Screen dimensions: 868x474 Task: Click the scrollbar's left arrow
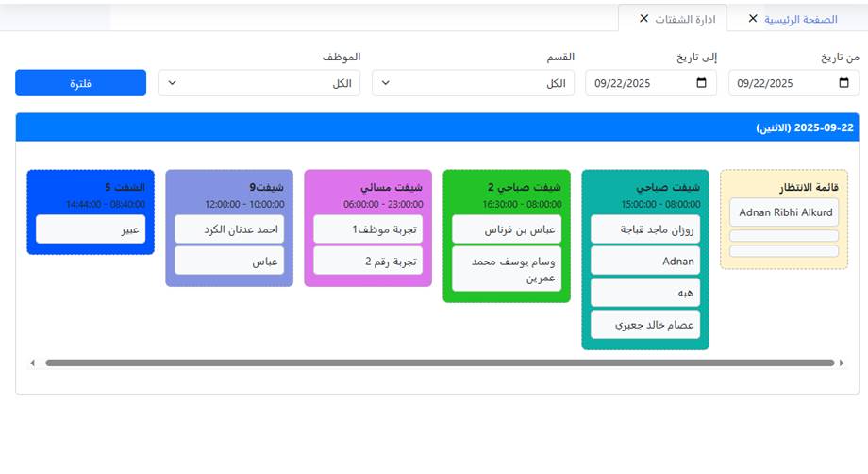(x=32, y=363)
